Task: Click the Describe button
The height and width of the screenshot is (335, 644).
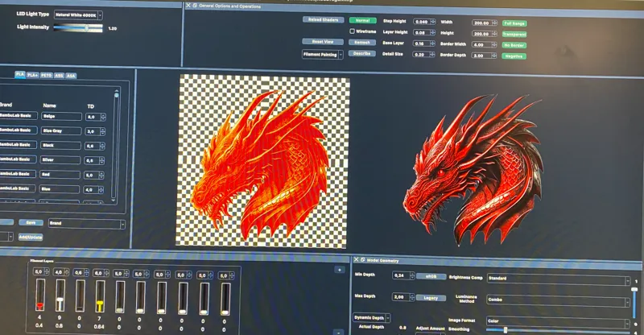Action: point(361,53)
